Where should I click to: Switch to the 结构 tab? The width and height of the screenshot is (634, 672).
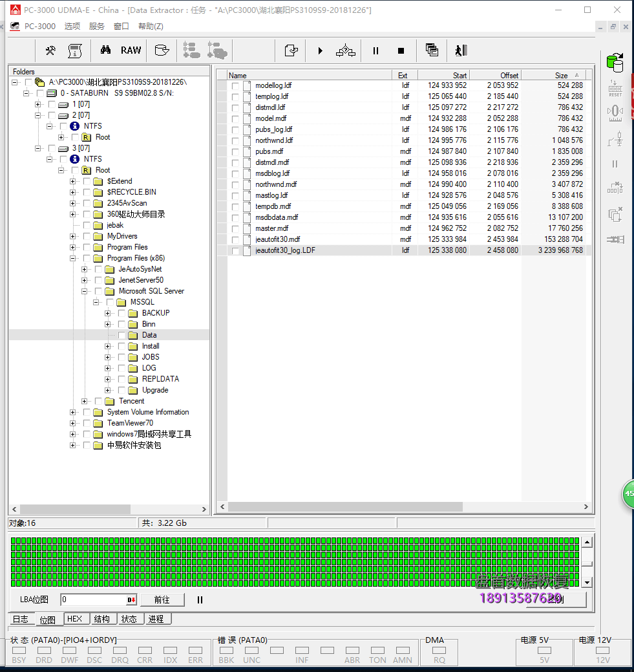(102, 619)
